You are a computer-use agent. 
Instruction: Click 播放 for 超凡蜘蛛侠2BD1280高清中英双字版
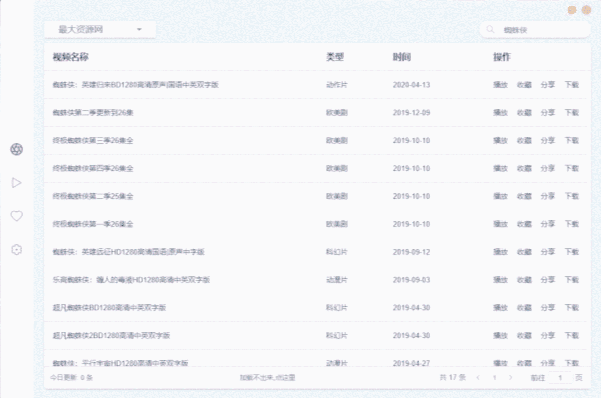500,336
